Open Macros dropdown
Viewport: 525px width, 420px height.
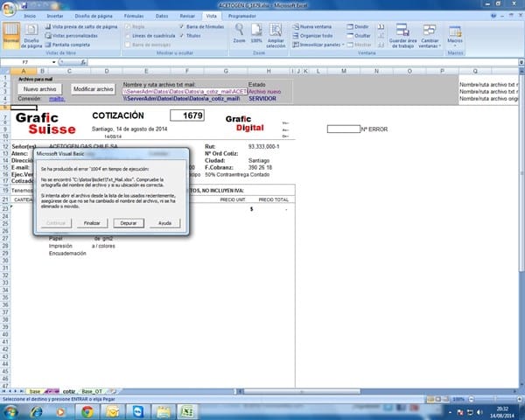[455, 38]
